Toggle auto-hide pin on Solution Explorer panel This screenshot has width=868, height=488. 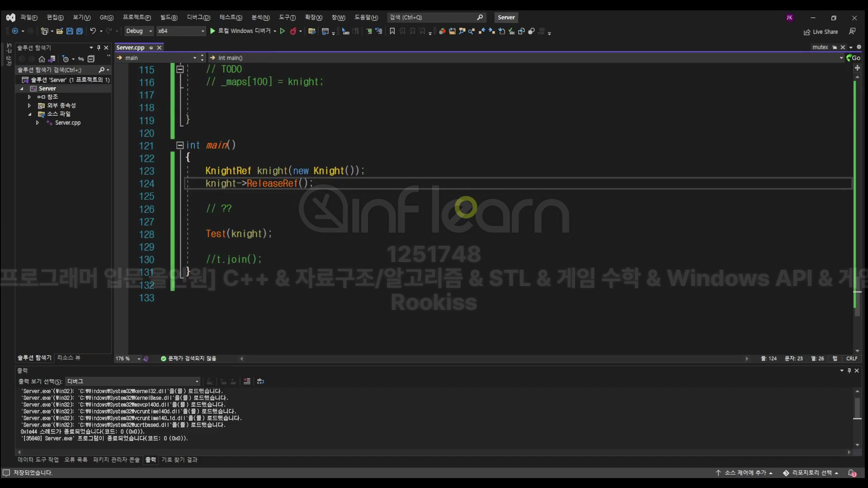tap(99, 48)
